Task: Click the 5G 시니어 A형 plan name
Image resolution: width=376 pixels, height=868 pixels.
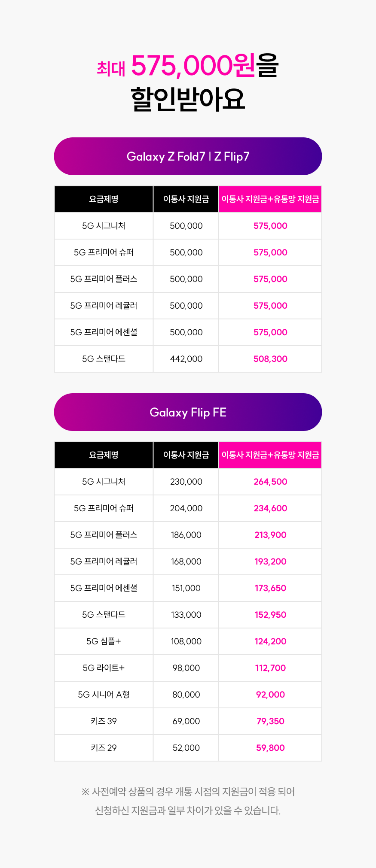Action: pyautogui.click(x=104, y=695)
